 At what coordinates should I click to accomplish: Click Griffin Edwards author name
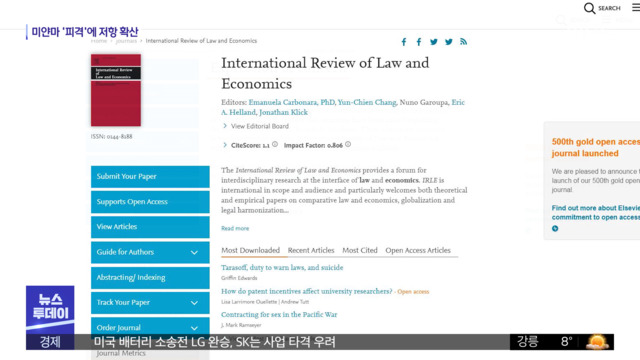[x=239, y=278]
